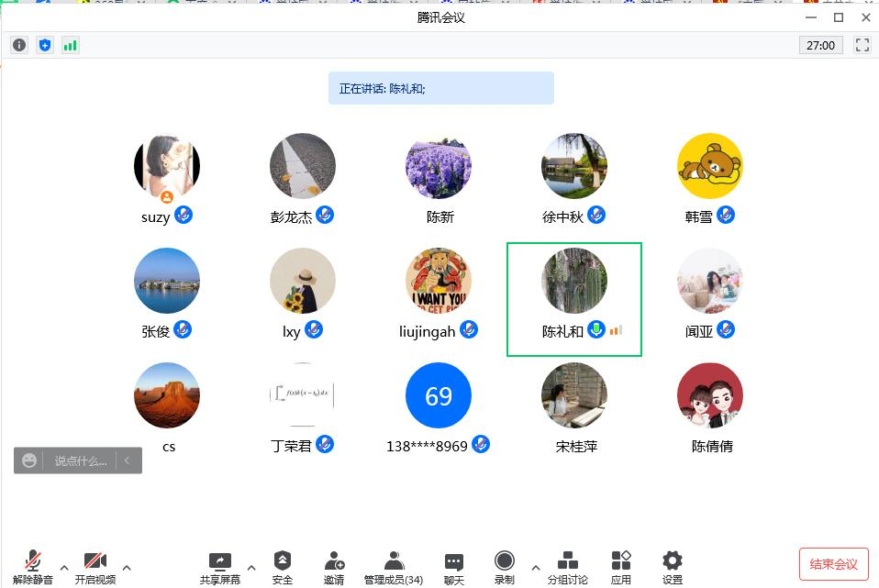
Task: Open the 应用 apps panel
Action: 621,564
